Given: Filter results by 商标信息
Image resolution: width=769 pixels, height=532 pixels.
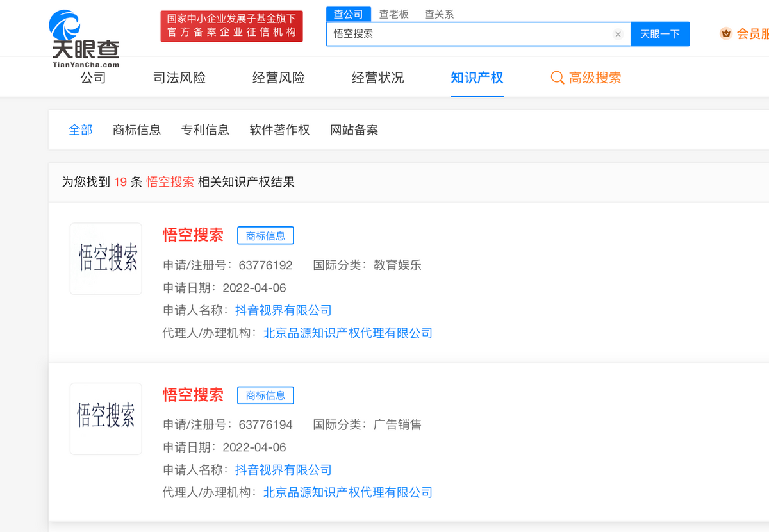Looking at the screenshot, I should 136,130.
